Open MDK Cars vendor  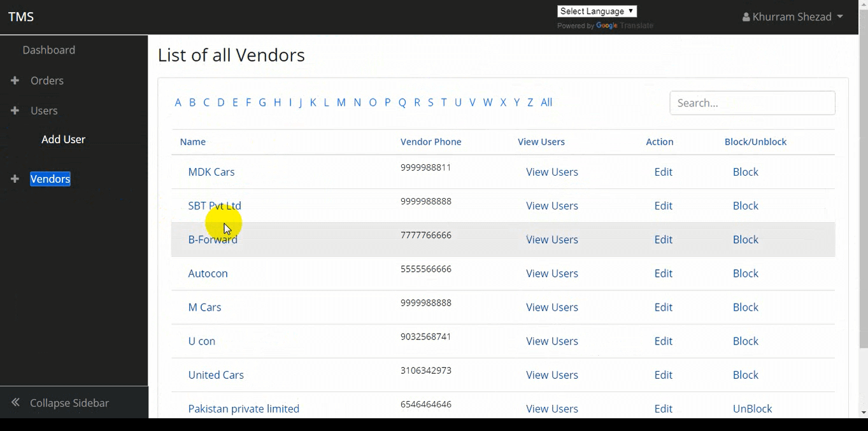click(211, 172)
